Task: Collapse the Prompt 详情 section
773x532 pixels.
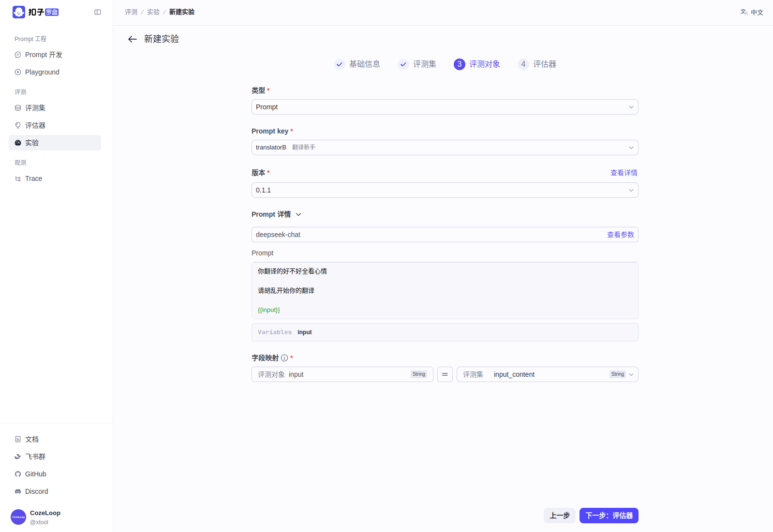Action: click(298, 214)
